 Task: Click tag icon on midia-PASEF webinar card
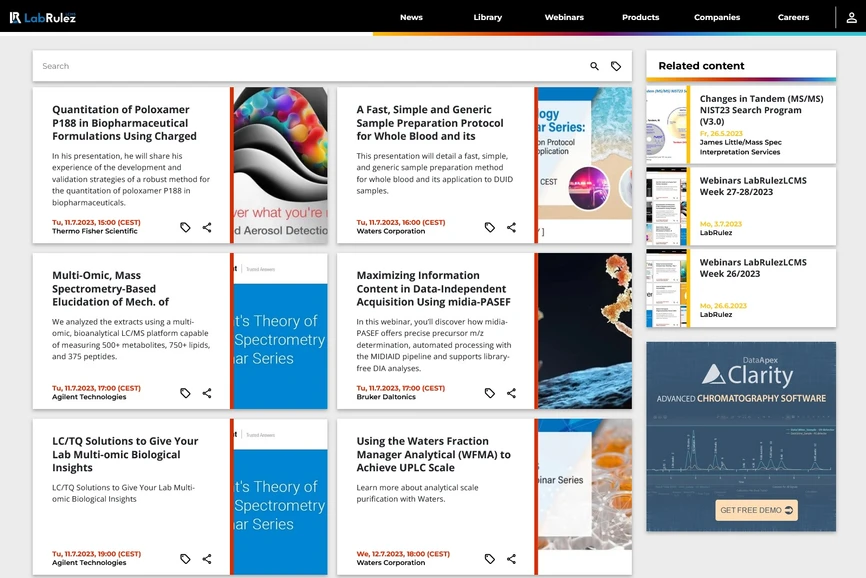(490, 393)
